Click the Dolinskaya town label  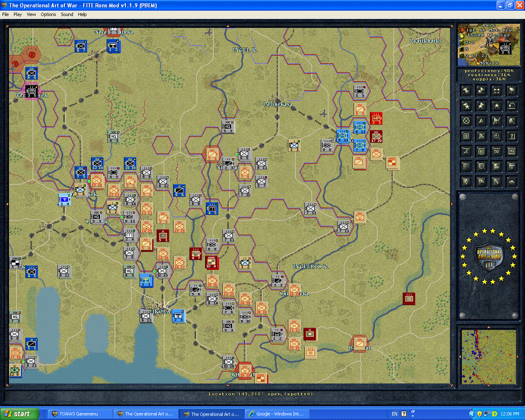(x=278, y=104)
